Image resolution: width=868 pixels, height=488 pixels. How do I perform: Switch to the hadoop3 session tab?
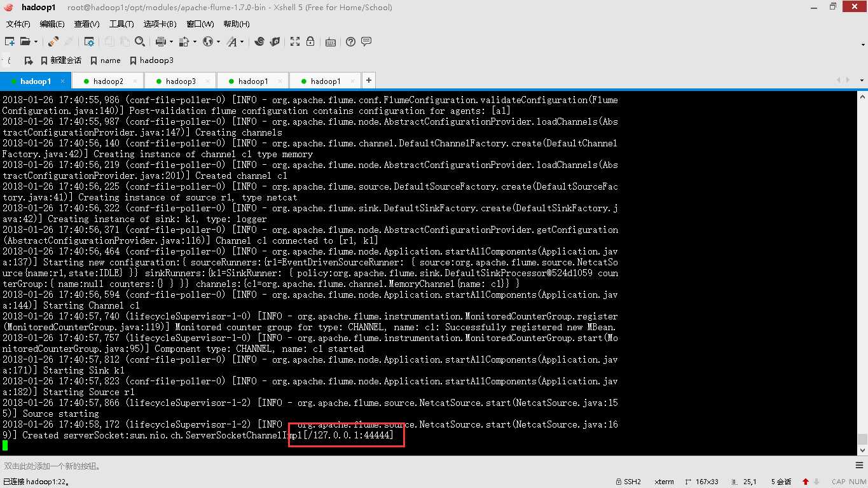pyautogui.click(x=181, y=81)
